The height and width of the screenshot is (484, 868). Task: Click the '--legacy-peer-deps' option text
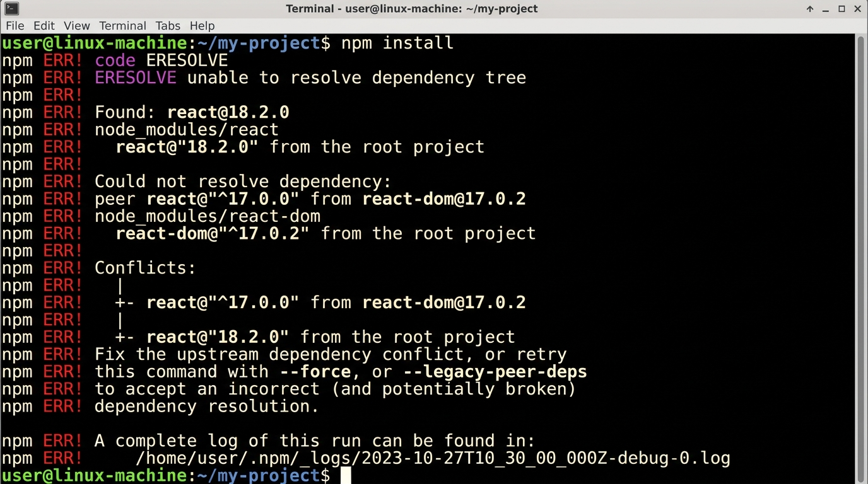tap(495, 372)
